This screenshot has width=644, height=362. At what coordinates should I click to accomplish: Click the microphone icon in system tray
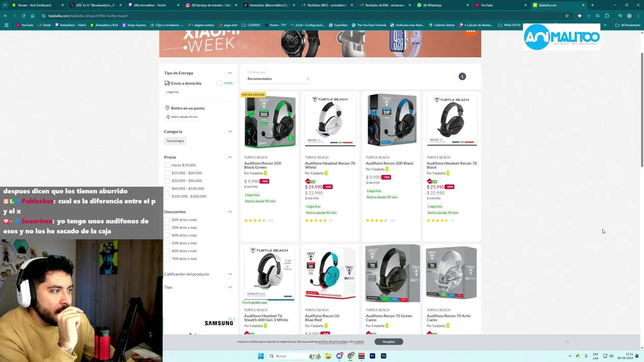586,356
